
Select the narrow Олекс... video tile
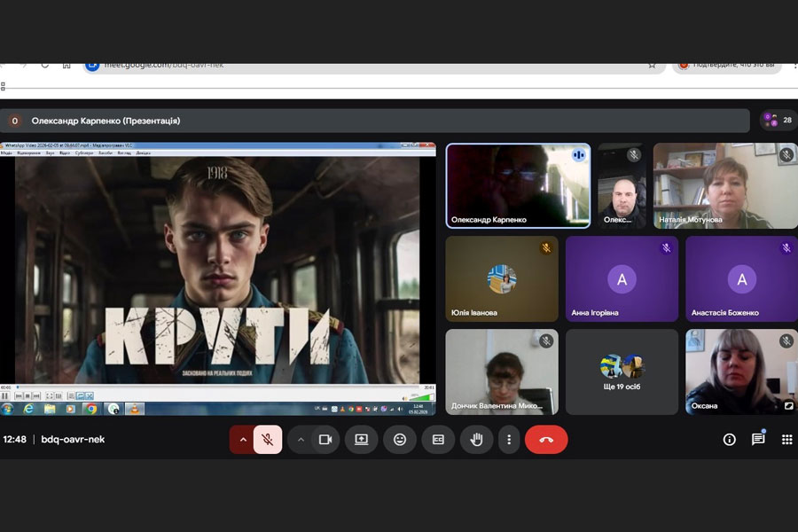[622, 186]
